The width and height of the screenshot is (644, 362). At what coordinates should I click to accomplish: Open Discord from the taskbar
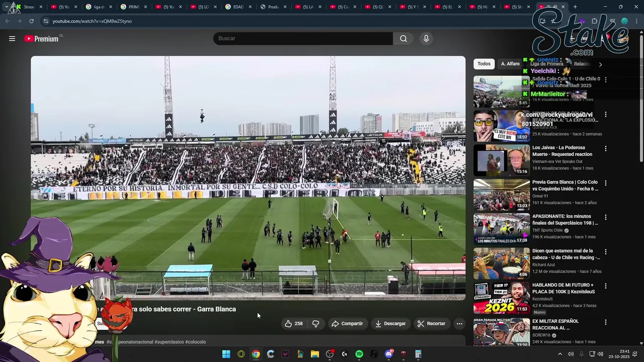(x=388, y=354)
